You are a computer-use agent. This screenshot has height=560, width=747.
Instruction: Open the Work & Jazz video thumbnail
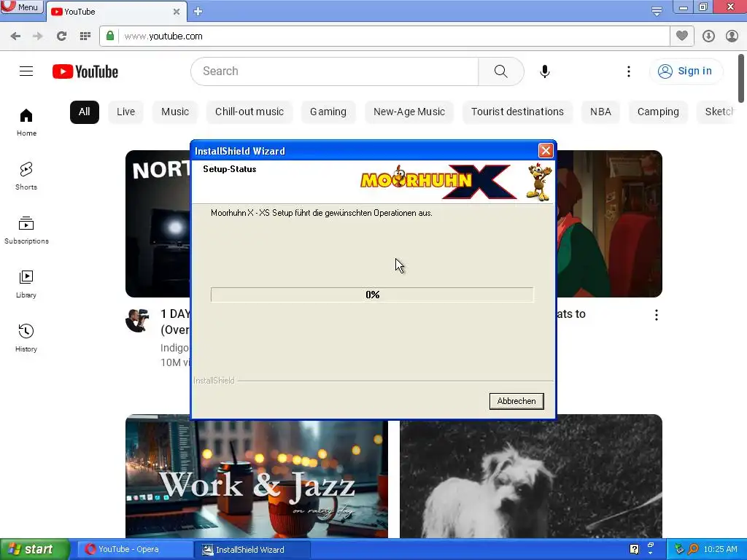[256, 476]
